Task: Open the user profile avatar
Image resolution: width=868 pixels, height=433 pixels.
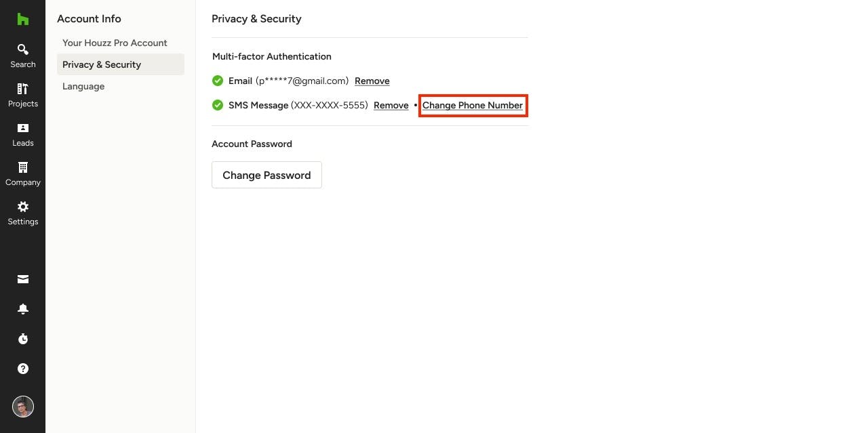Action: (x=22, y=407)
